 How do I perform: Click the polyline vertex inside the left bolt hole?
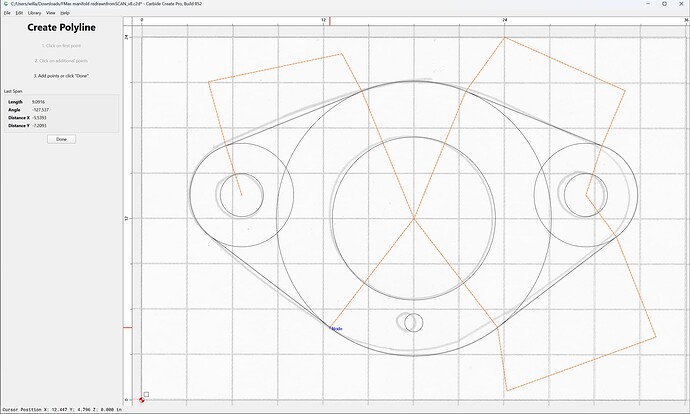coord(242,194)
